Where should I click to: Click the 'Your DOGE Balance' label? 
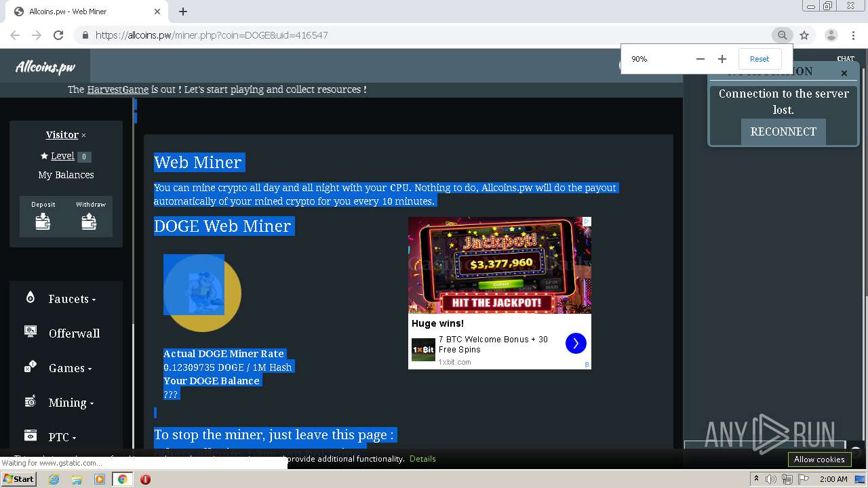[x=212, y=381]
